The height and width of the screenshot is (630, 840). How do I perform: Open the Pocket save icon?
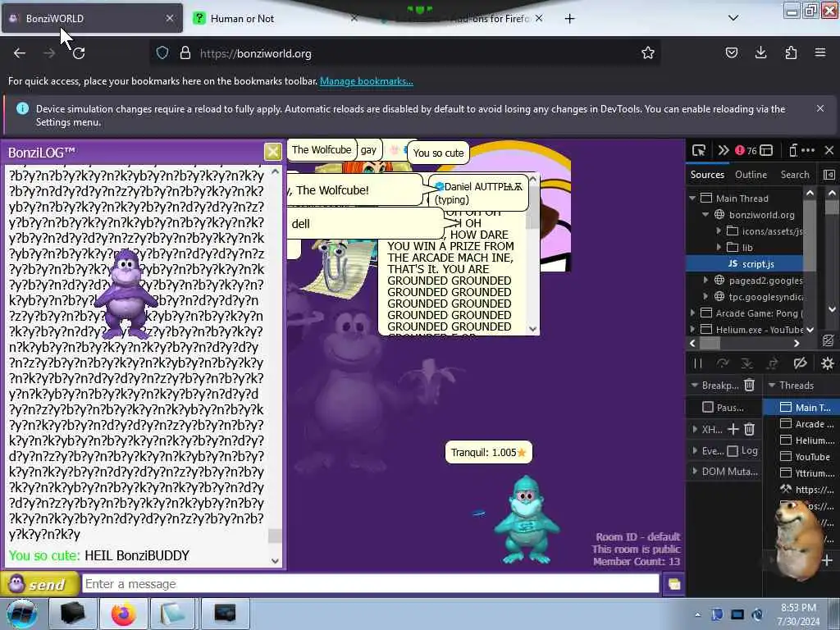[x=731, y=53]
